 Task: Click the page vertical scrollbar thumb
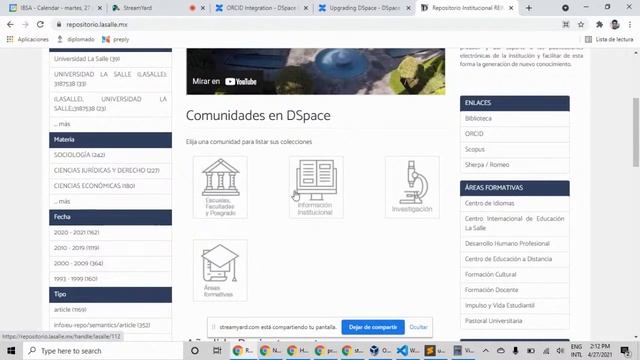point(636,132)
